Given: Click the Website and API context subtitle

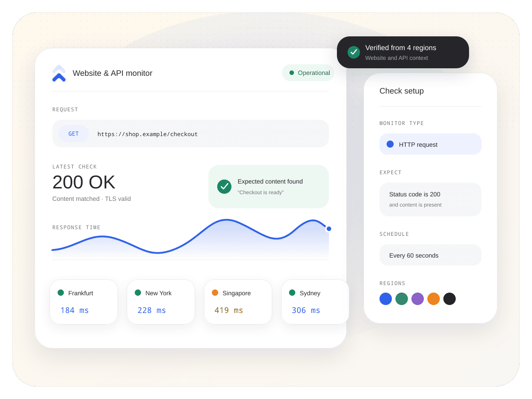Looking at the screenshot, I should click(x=397, y=58).
